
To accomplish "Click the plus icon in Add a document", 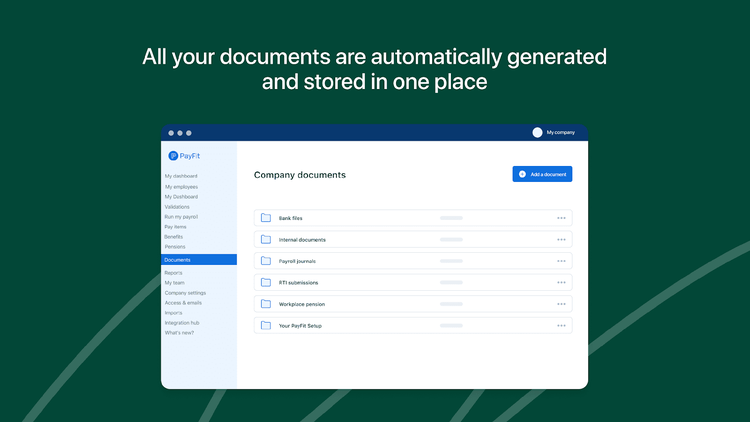I will 522,174.
